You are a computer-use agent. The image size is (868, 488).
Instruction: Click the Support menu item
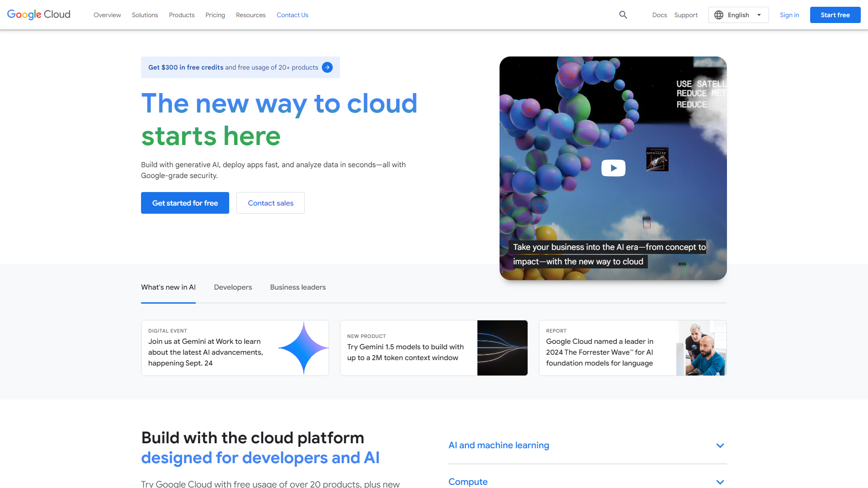pyautogui.click(x=685, y=15)
